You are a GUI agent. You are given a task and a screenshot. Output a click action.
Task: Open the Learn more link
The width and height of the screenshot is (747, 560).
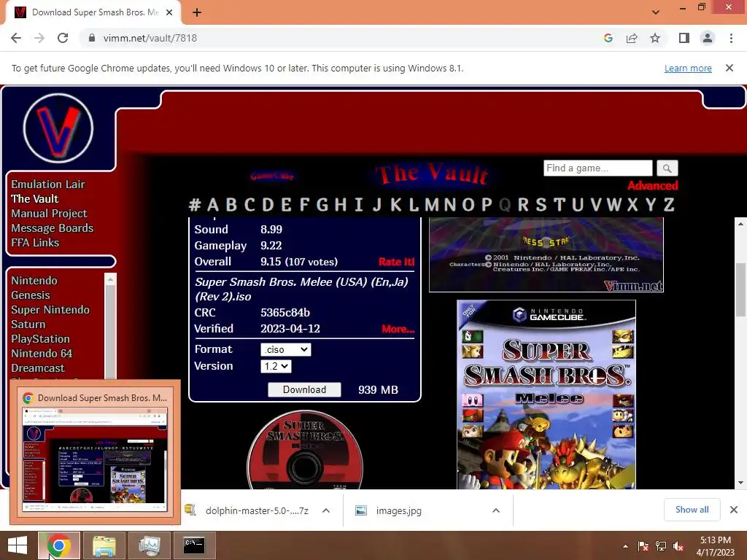pyautogui.click(x=688, y=68)
